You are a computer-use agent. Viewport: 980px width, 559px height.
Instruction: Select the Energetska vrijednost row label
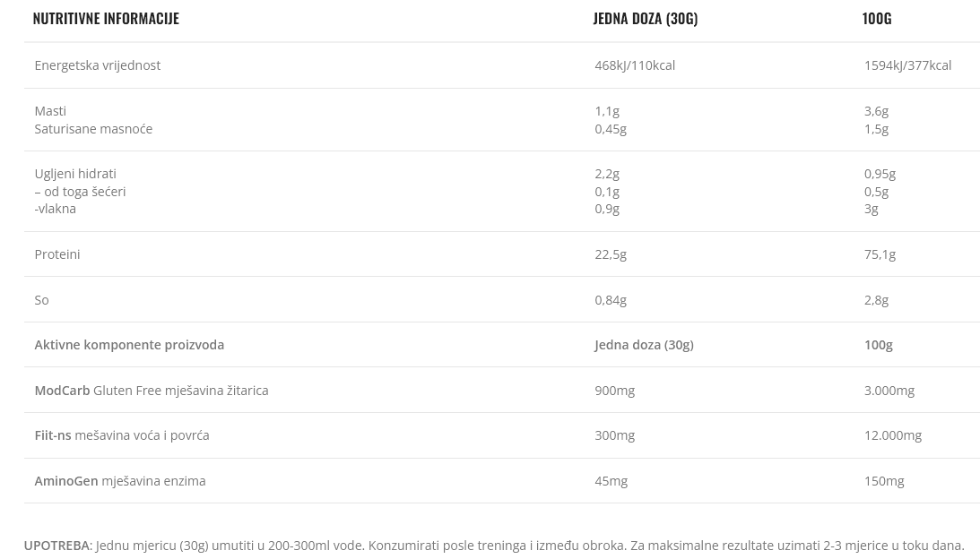click(97, 64)
